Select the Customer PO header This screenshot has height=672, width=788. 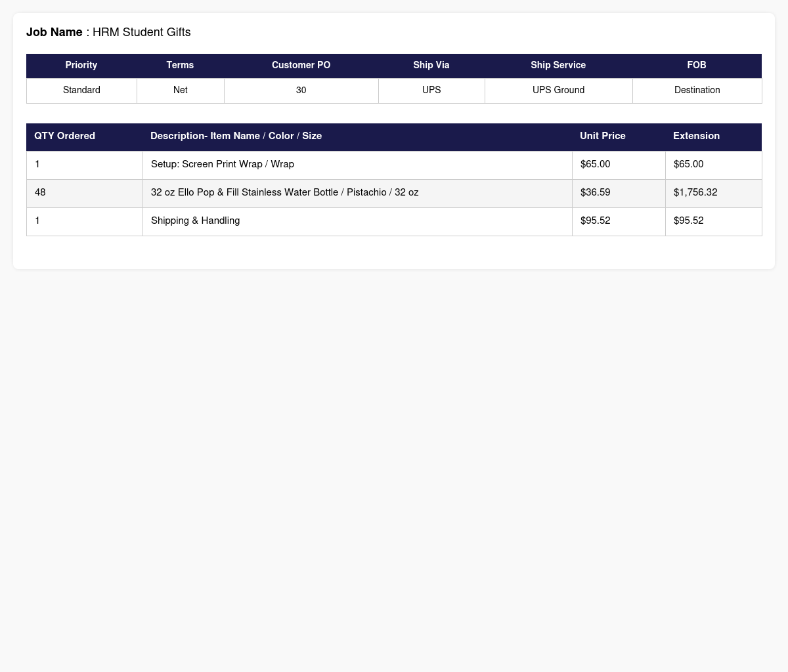pyautogui.click(x=301, y=66)
